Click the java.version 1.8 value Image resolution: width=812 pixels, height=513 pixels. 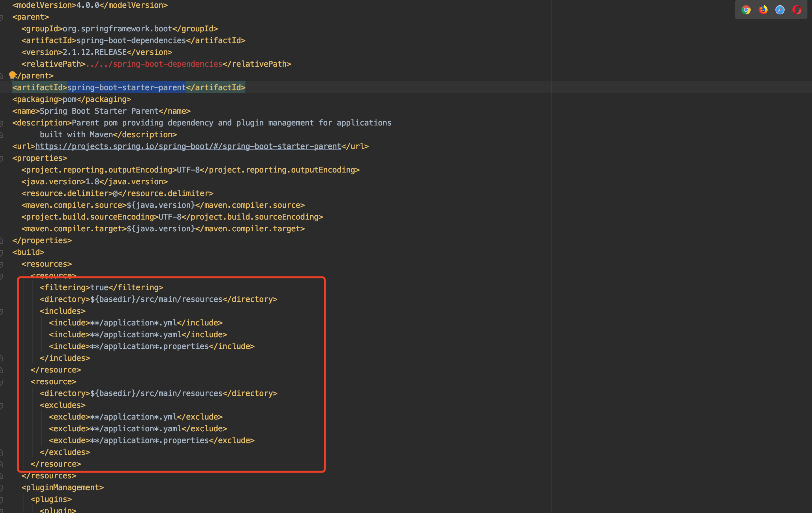[x=92, y=182]
